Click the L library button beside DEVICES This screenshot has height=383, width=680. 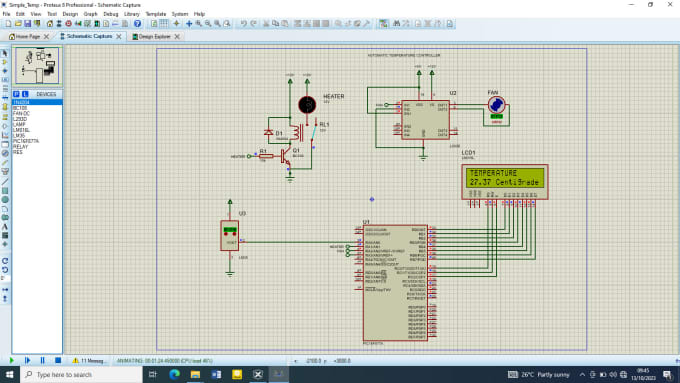tap(25, 94)
